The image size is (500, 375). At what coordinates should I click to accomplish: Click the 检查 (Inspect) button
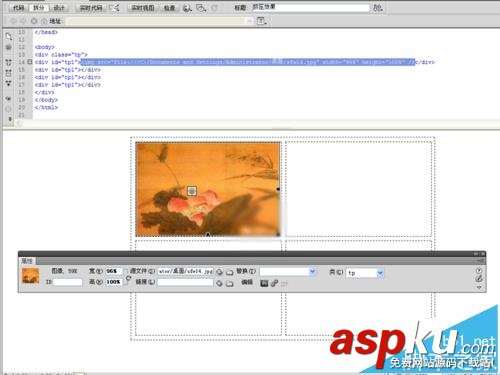[x=169, y=8]
